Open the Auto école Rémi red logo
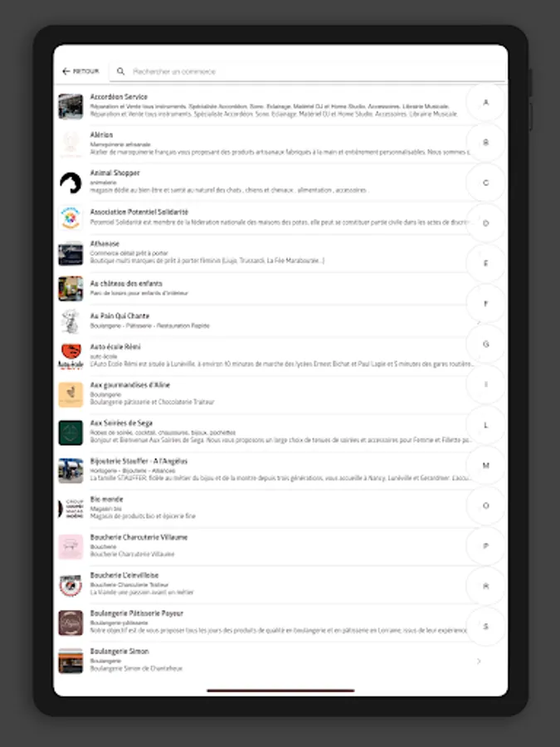The width and height of the screenshot is (560, 747). click(71, 356)
